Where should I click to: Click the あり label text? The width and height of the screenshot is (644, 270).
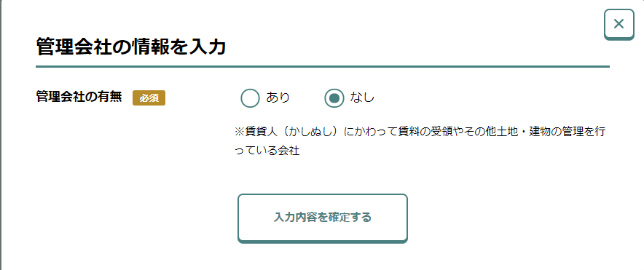coord(278,98)
